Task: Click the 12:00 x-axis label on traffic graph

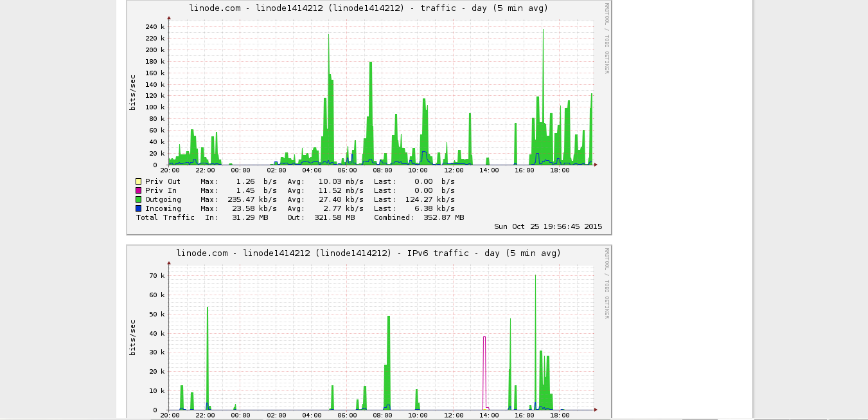Action: click(454, 170)
